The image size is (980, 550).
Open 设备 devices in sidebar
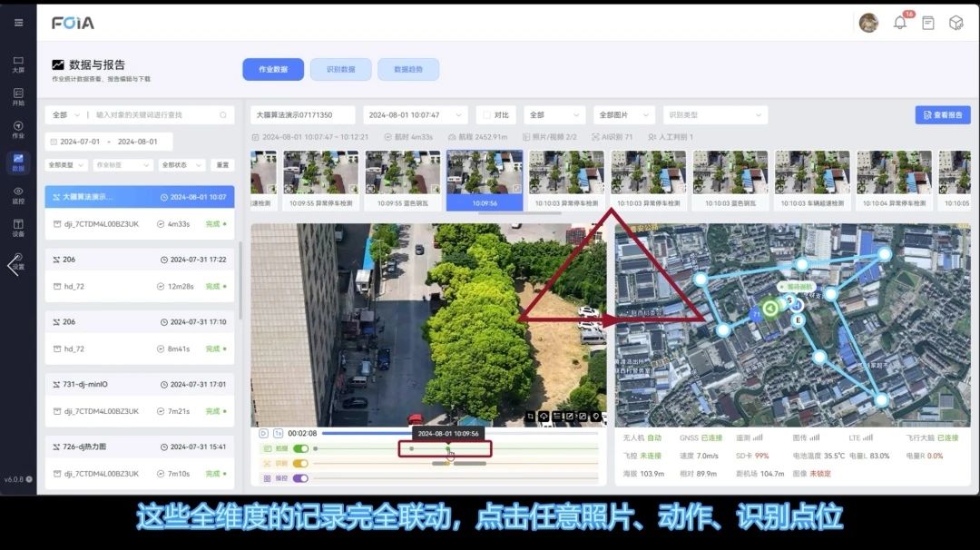pos(18,227)
